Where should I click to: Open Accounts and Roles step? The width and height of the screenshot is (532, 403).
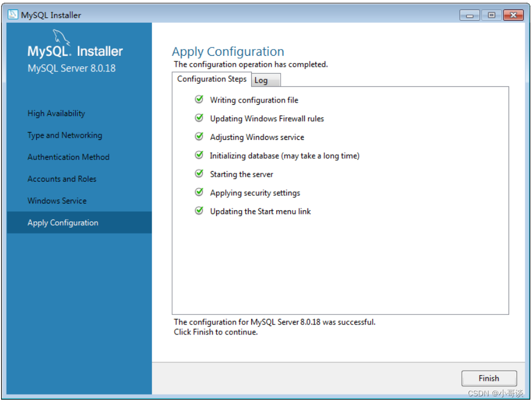click(x=62, y=179)
